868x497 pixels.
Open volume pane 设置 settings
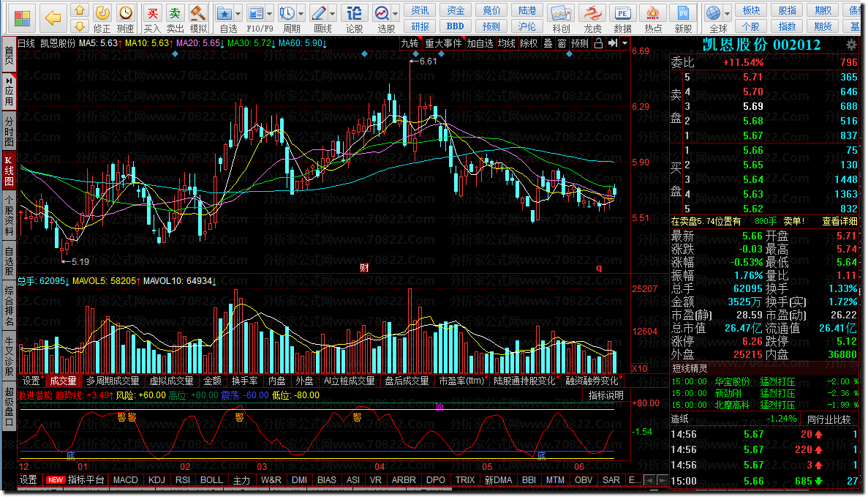click(x=31, y=381)
